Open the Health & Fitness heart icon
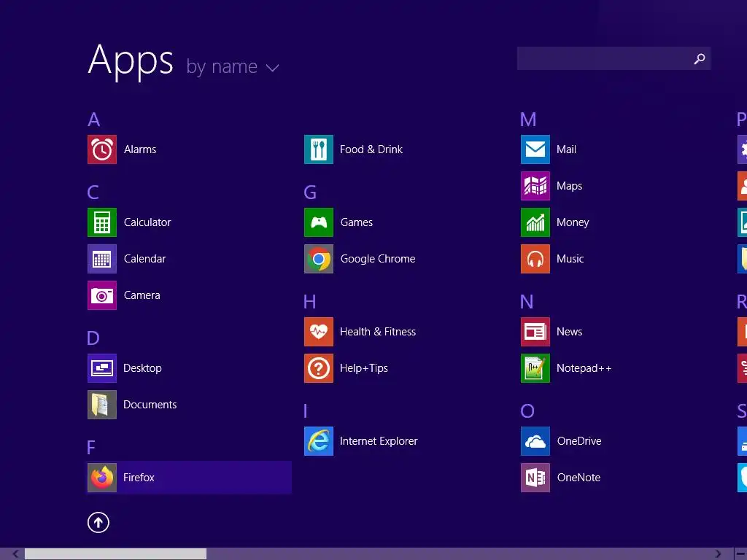The image size is (747, 560). click(319, 332)
